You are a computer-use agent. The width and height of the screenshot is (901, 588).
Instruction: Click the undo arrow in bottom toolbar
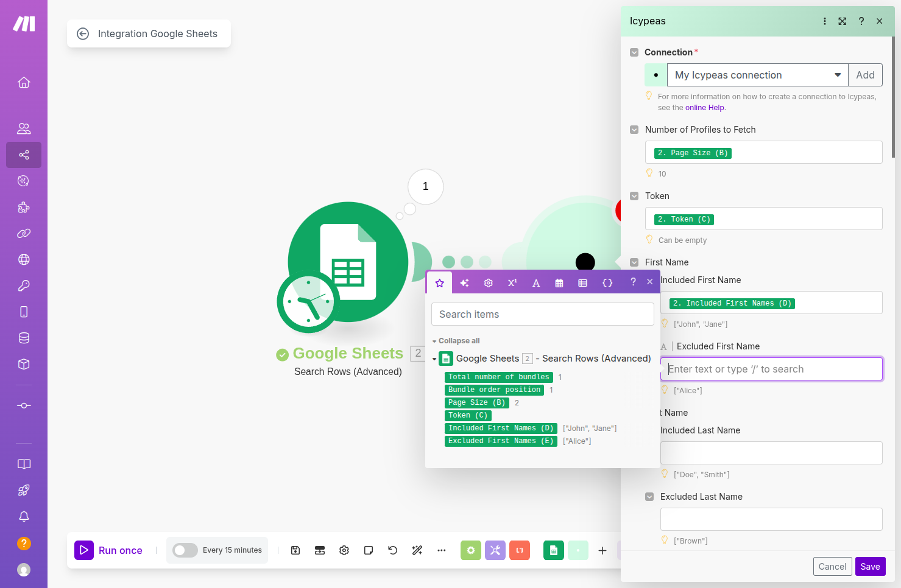click(393, 550)
